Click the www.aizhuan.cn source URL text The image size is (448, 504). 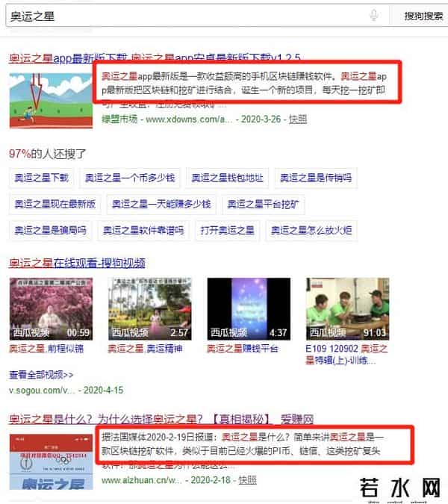pyautogui.click(x=141, y=480)
